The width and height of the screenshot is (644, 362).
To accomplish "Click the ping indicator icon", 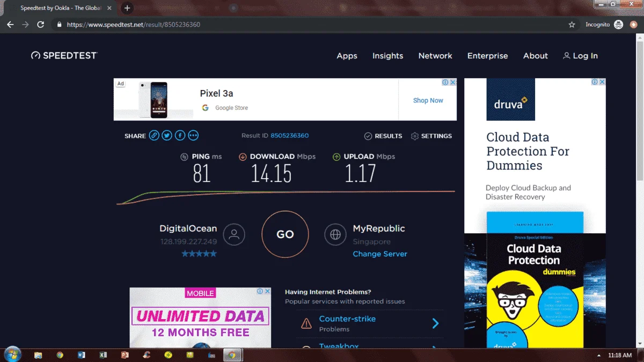I will [x=185, y=157].
